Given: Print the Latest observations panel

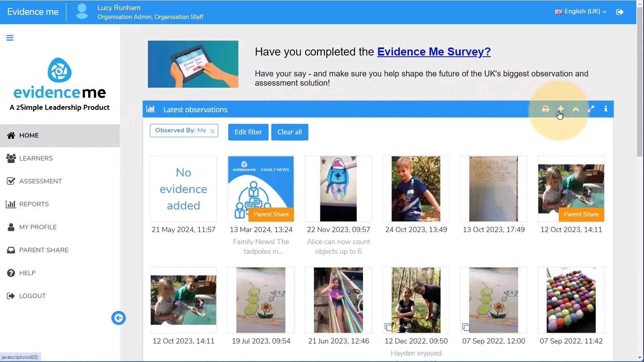Looking at the screenshot, I should 546,109.
